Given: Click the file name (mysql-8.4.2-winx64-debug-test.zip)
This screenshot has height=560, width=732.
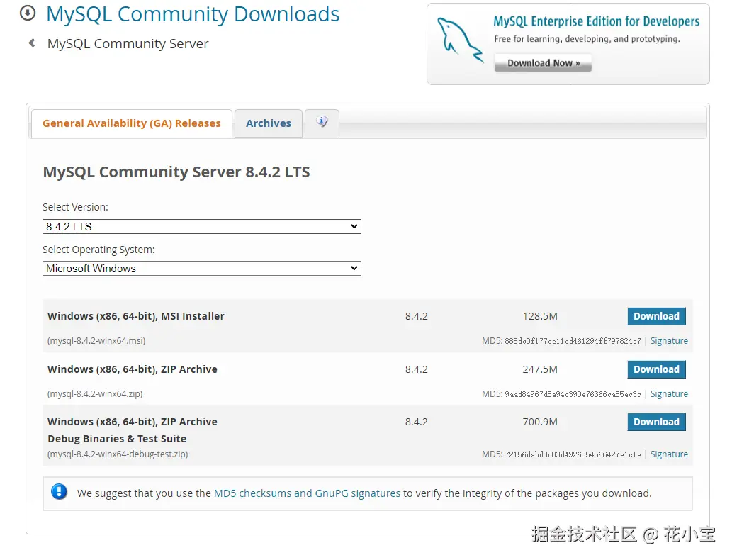Looking at the screenshot, I should (118, 454).
